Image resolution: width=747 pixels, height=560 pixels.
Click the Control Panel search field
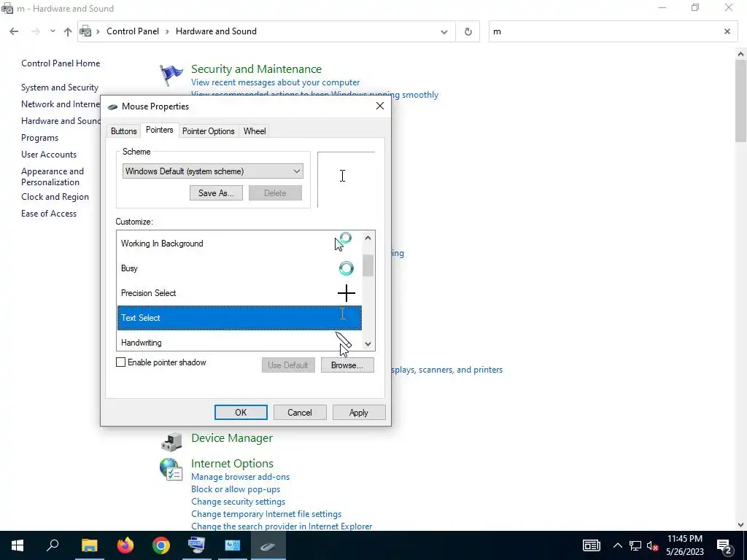(x=605, y=31)
